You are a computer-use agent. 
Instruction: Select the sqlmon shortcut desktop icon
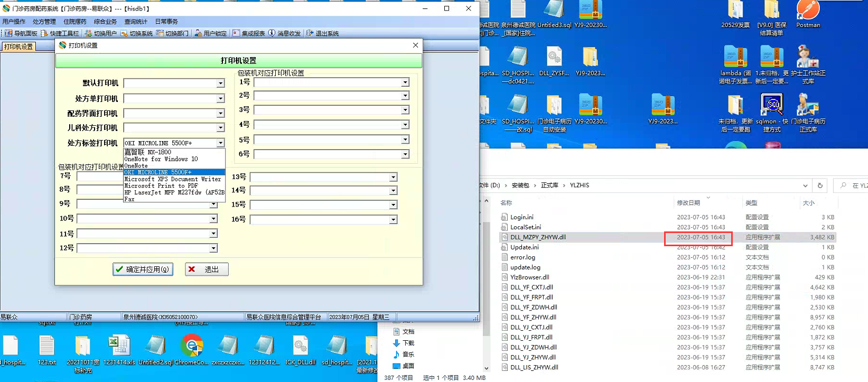click(x=772, y=113)
